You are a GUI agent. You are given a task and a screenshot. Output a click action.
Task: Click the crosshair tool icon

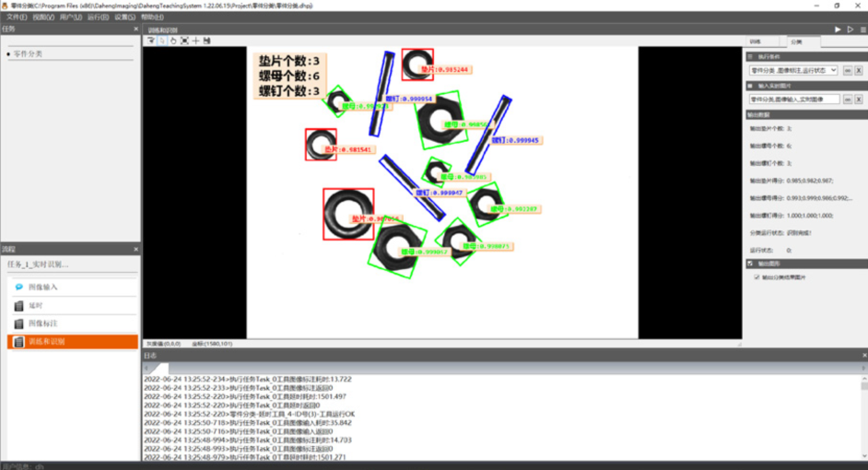click(196, 41)
